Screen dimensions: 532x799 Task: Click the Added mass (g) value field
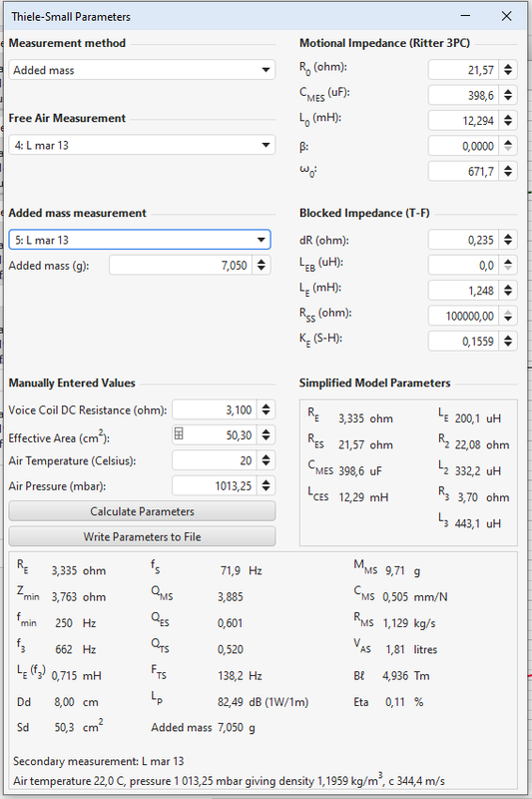[x=181, y=265]
